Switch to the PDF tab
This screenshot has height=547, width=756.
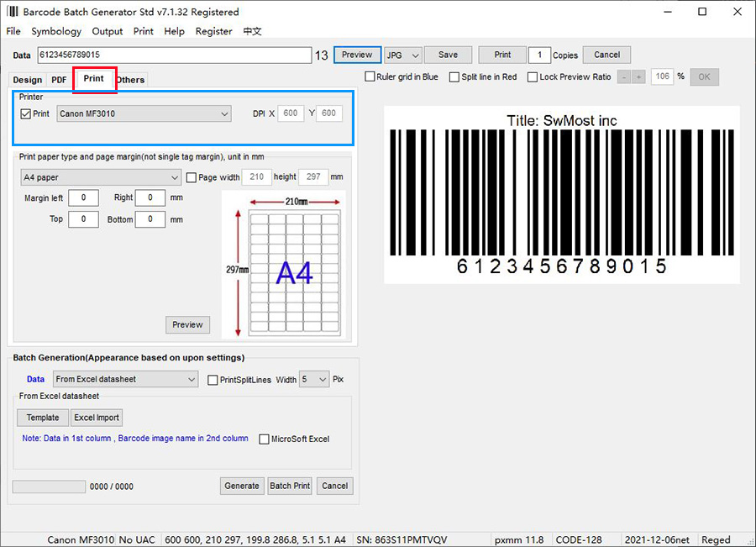click(59, 80)
